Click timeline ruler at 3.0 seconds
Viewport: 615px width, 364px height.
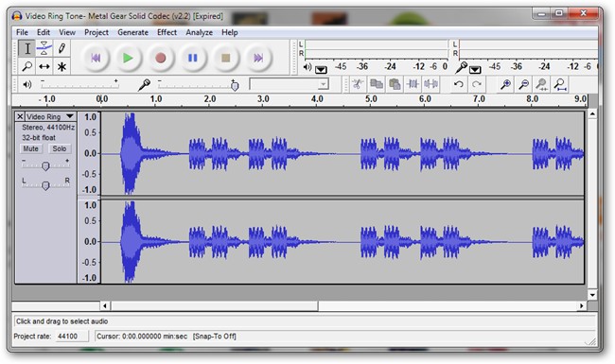(263, 99)
